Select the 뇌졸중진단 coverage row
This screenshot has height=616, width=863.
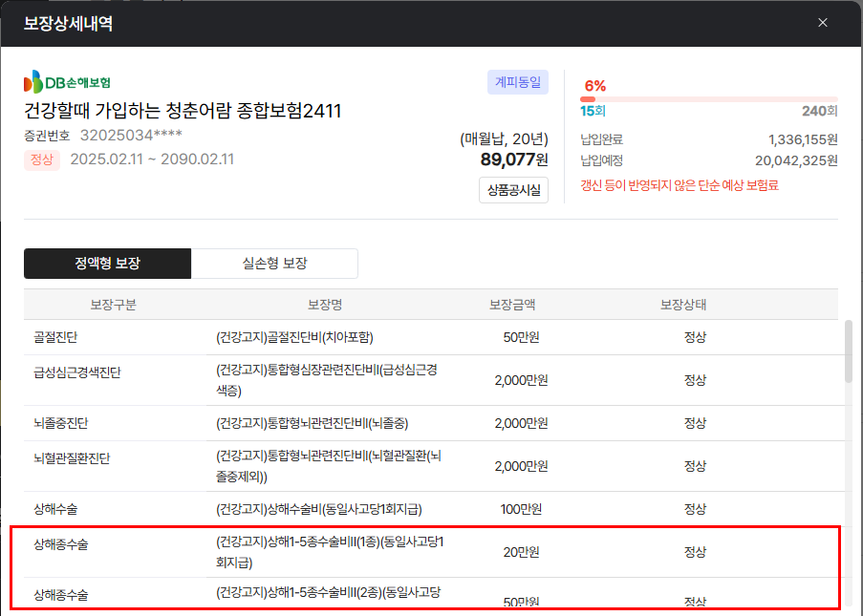(430, 422)
